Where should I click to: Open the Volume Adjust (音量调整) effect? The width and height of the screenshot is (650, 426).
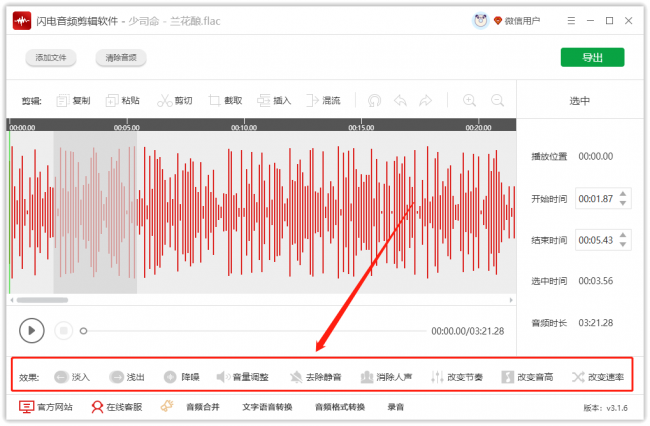pyautogui.click(x=243, y=377)
